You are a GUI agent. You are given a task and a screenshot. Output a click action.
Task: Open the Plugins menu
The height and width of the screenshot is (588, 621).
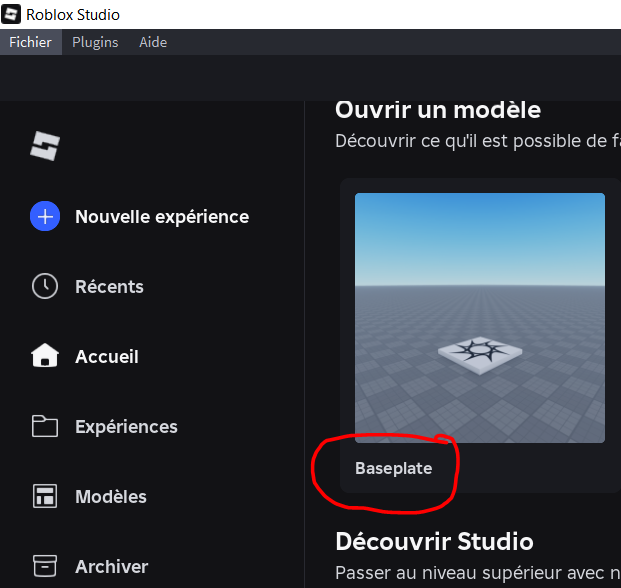pyautogui.click(x=95, y=42)
